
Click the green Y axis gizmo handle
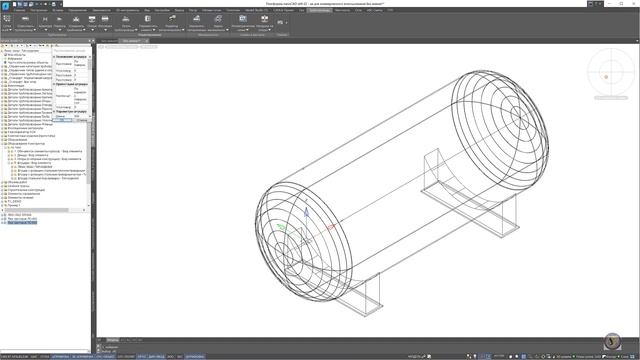coord(281,227)
